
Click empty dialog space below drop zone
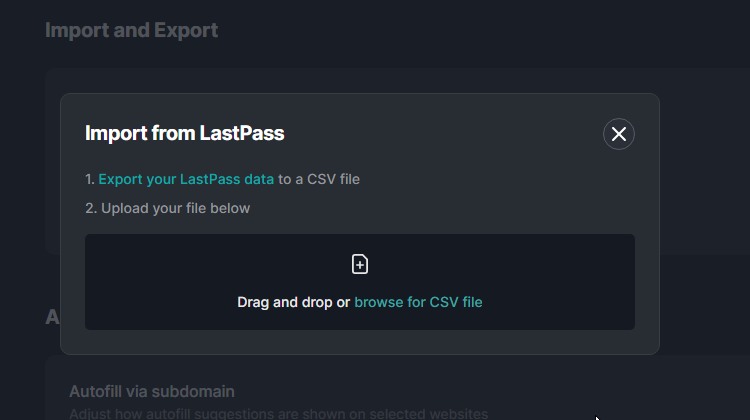point(360,342)
